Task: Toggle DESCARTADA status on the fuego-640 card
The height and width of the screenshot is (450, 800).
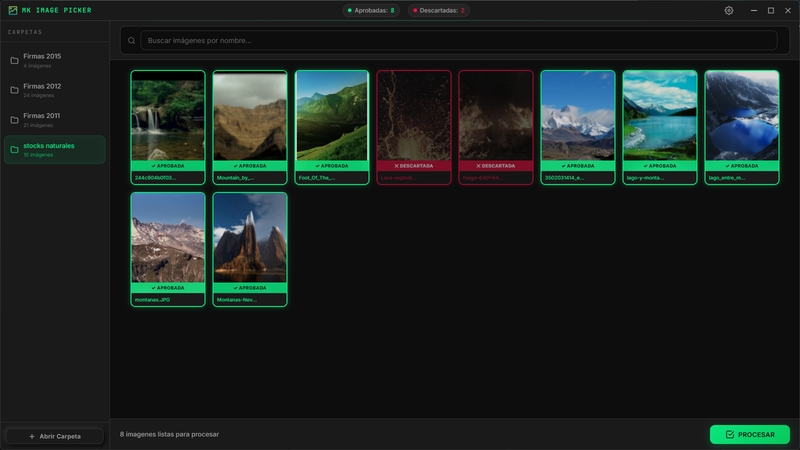Action: coord(496,166)
